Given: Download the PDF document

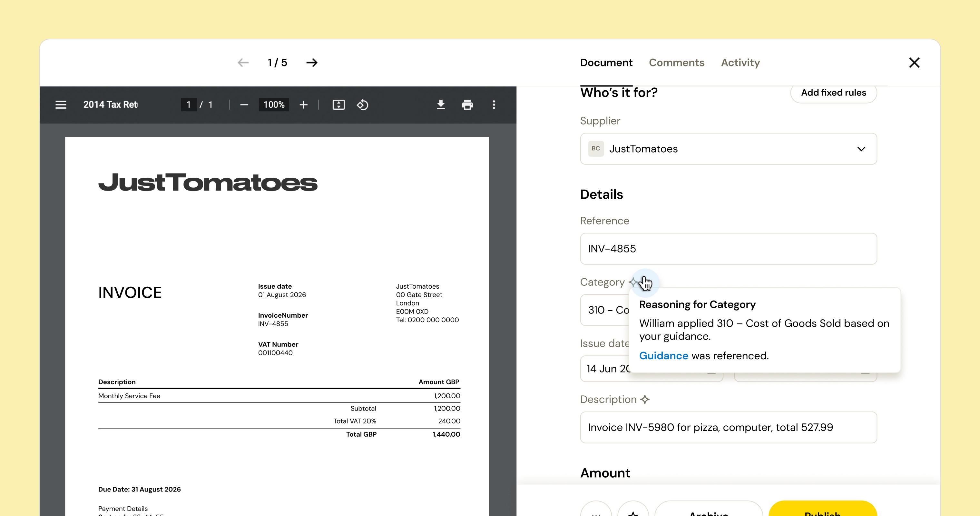Looking at the screenshot, I should click(441, 104).
